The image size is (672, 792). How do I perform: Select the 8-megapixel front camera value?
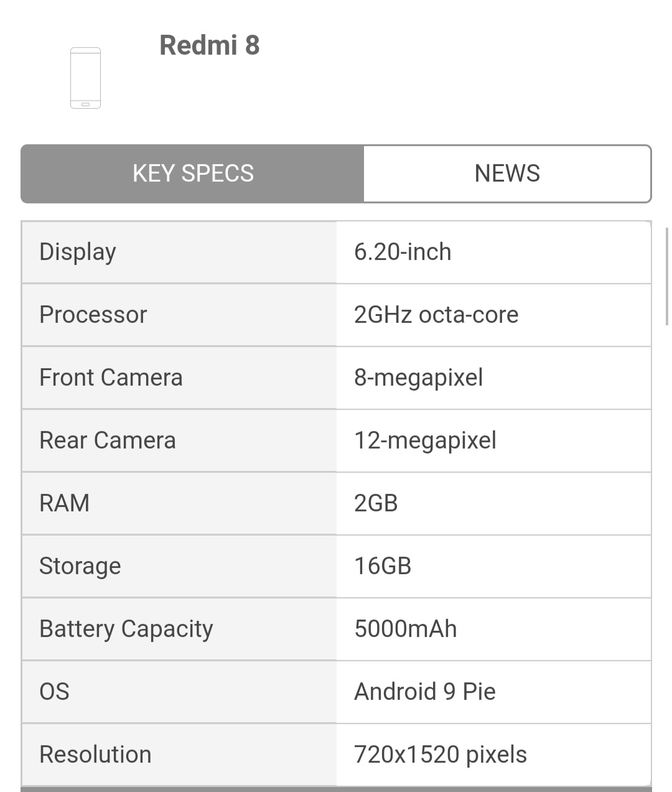pyautogui.click(x=419, y=378)
